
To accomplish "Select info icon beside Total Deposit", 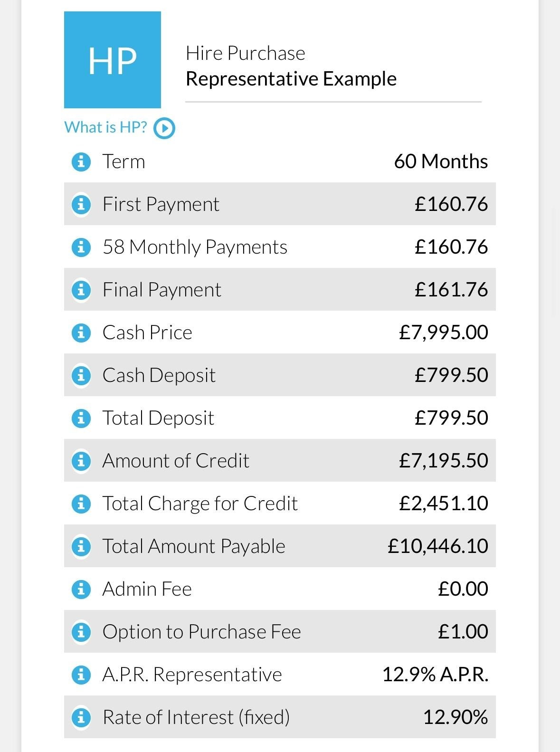I will click(81, 419).
